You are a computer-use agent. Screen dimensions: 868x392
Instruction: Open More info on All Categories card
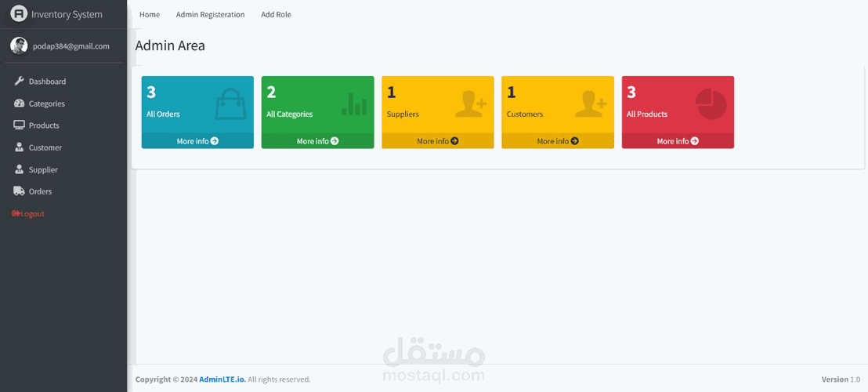pyautogui.click(x=318, y=141)
